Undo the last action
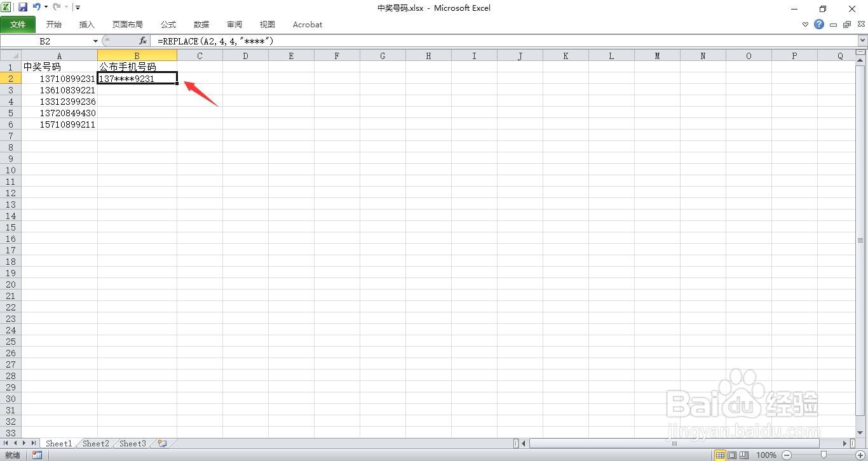 [x=37, y=8]
